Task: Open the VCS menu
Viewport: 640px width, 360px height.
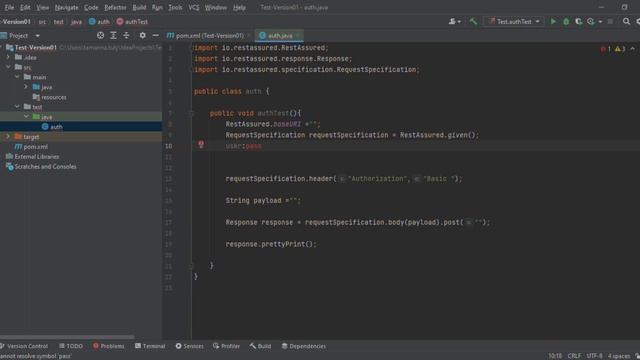Action: [194, 7]
